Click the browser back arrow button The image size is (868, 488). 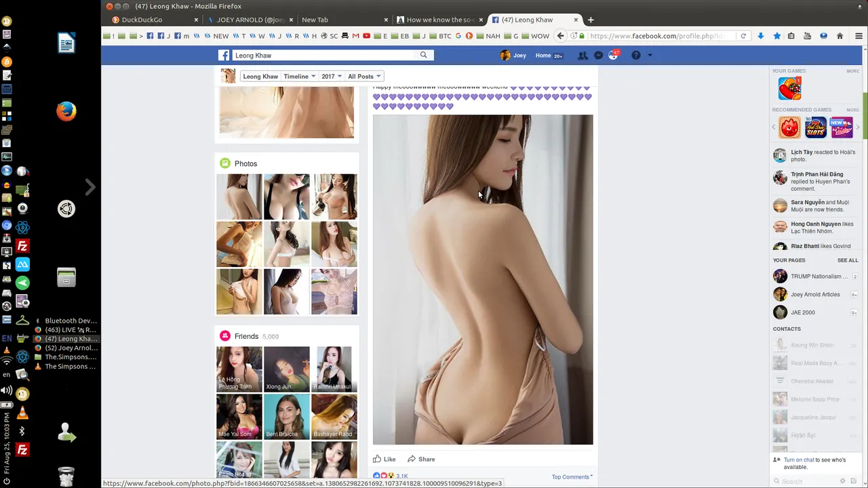pyautogui.click(x=561, y=36)
